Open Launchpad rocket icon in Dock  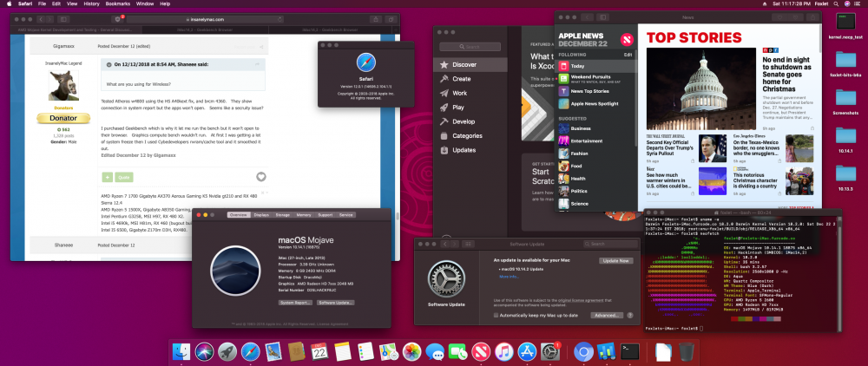pyautogui.click(x=227, y=351)
